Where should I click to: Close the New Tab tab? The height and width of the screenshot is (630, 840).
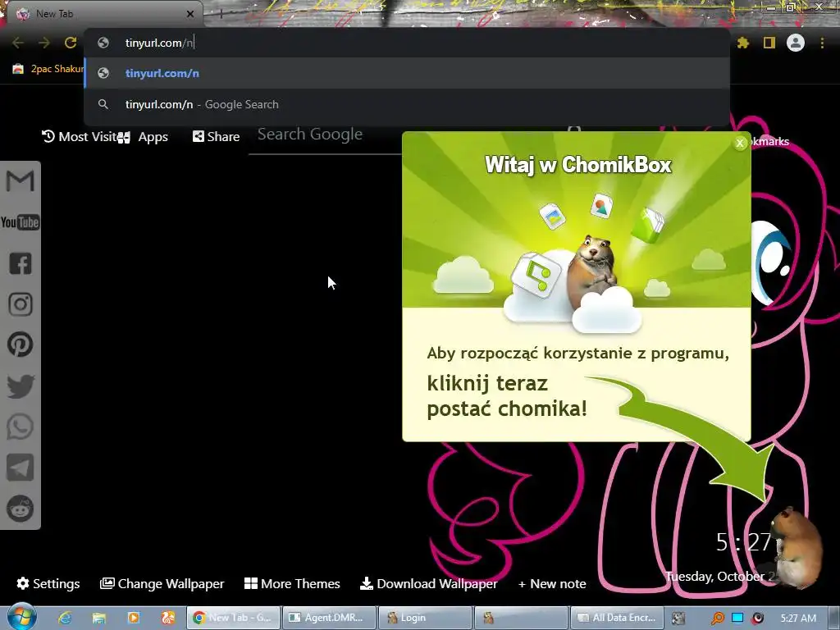190,14
